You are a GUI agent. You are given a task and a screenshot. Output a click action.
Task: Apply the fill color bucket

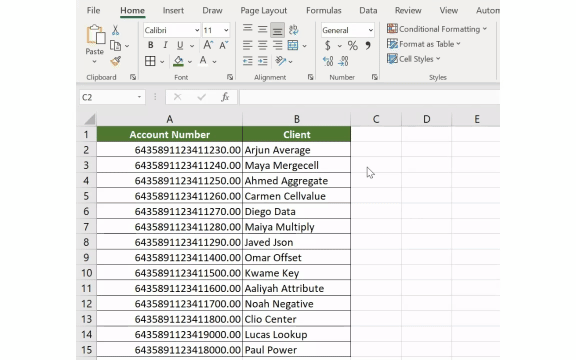click(x=178, y=61)
